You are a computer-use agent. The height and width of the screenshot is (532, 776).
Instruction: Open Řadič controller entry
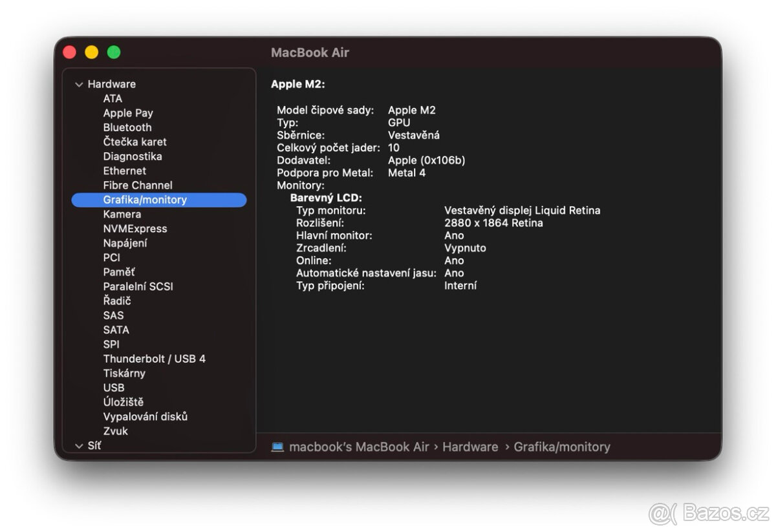[117, 301]
